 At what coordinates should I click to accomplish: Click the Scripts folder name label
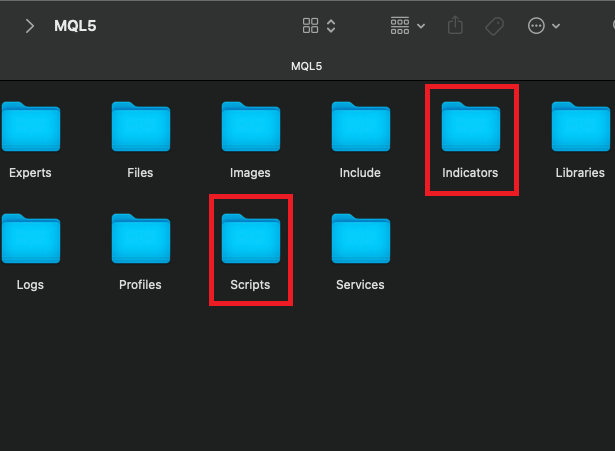point(250,285)
